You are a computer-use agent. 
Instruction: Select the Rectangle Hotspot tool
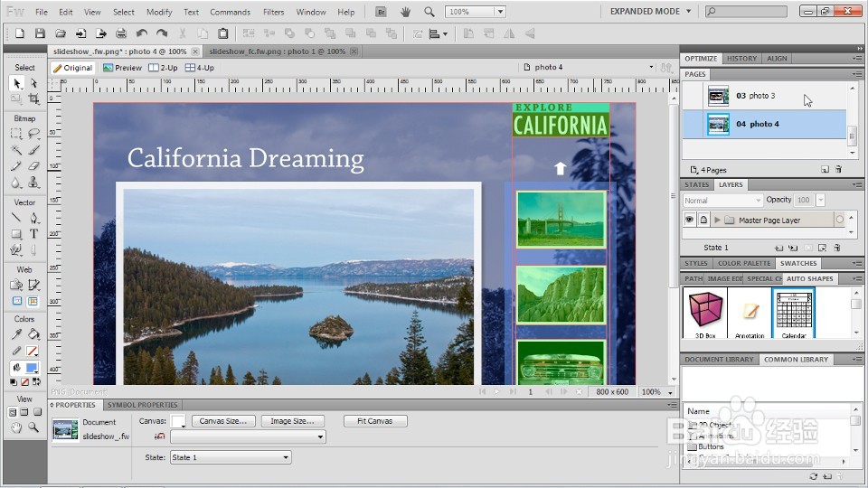point(16,285)
